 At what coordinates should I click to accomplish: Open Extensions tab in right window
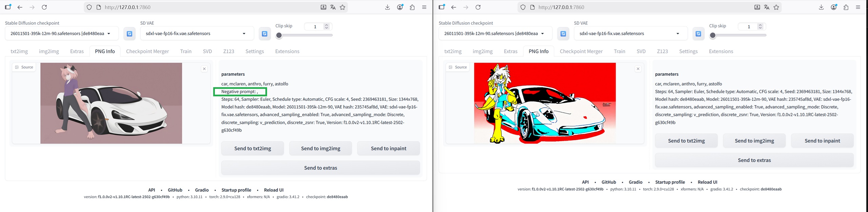click(x=721, y=51)
